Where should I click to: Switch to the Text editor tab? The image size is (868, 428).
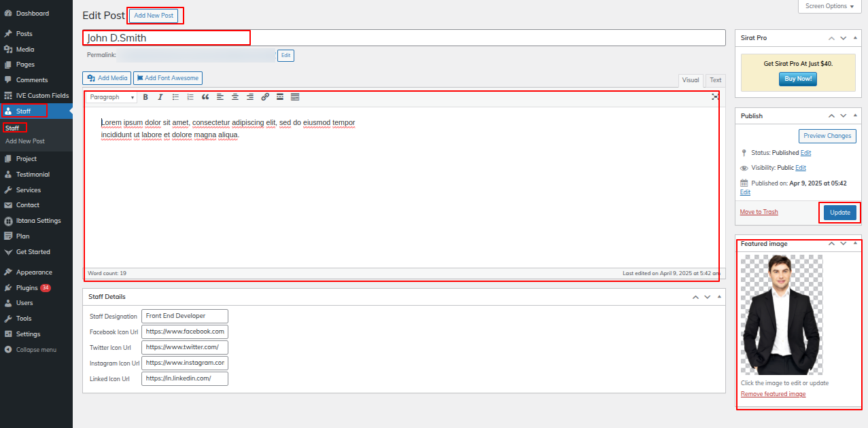click(715, 80)
